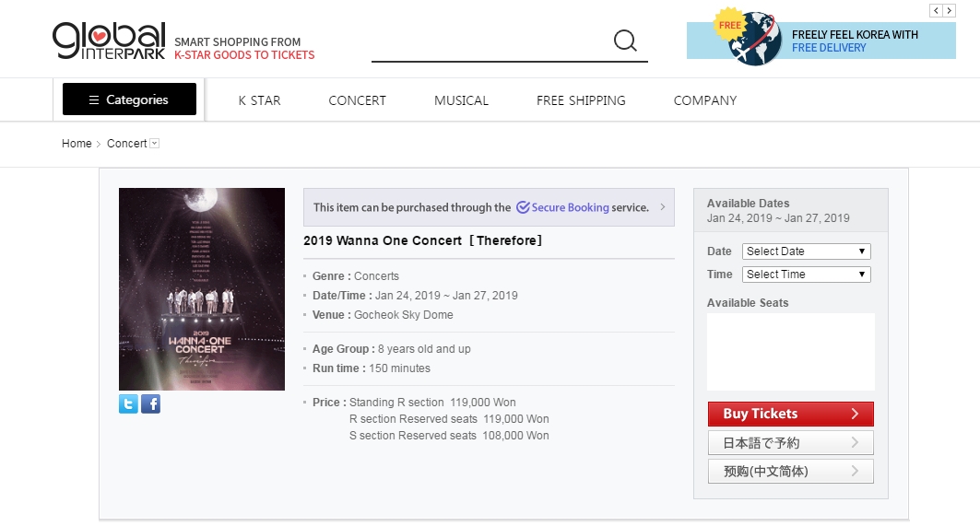
Task: Open the FREE SHIPPING menu
Action: pyautogui.click(x=581, y=100)
